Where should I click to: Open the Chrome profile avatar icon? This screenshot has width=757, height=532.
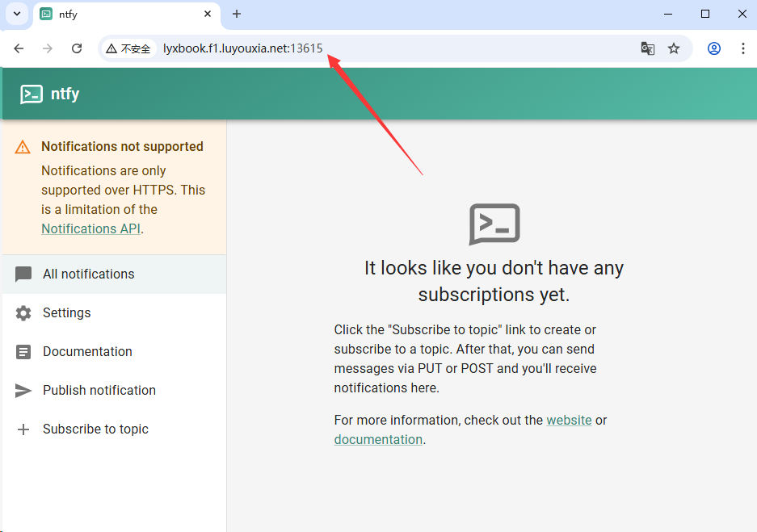[x=714, y=48]
